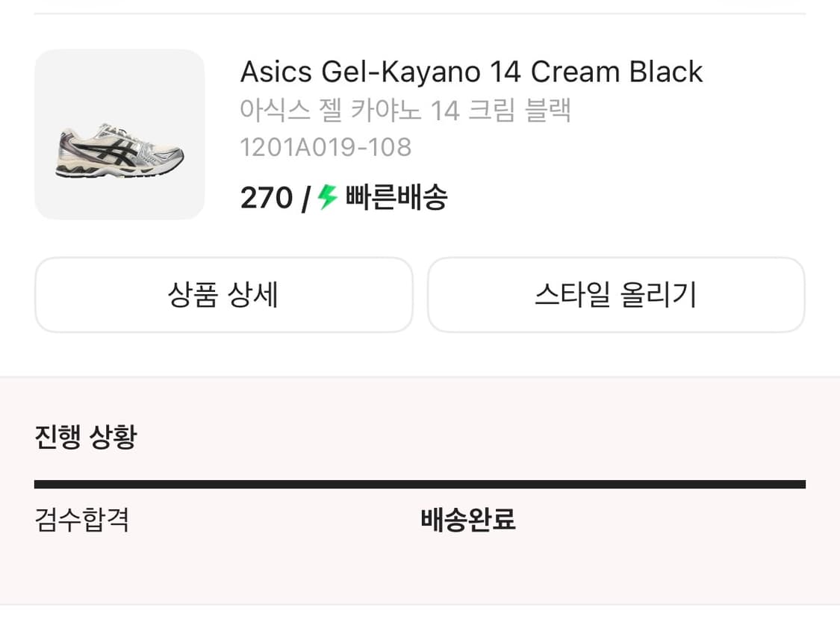Click the 검수합격 inspection-passed status step

coord(82,521)
